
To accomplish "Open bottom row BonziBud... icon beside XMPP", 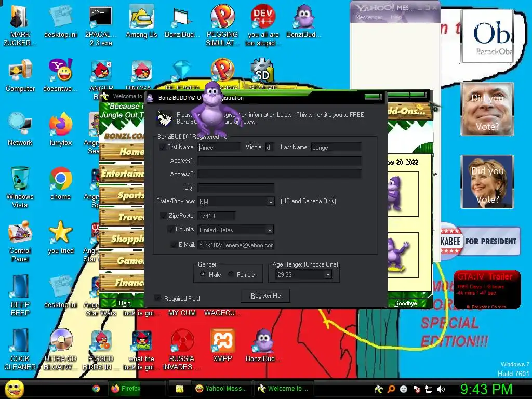I will click(x=263, y=345).
